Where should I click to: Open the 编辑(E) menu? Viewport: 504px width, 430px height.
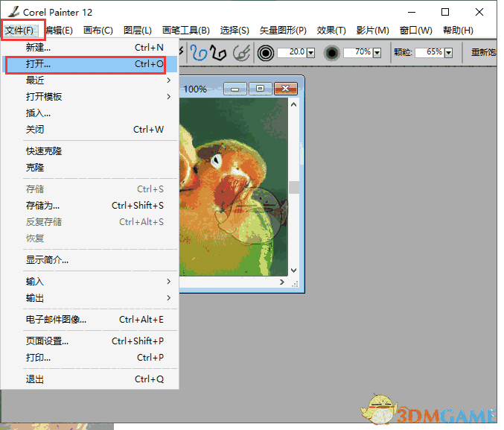point(59,31)
